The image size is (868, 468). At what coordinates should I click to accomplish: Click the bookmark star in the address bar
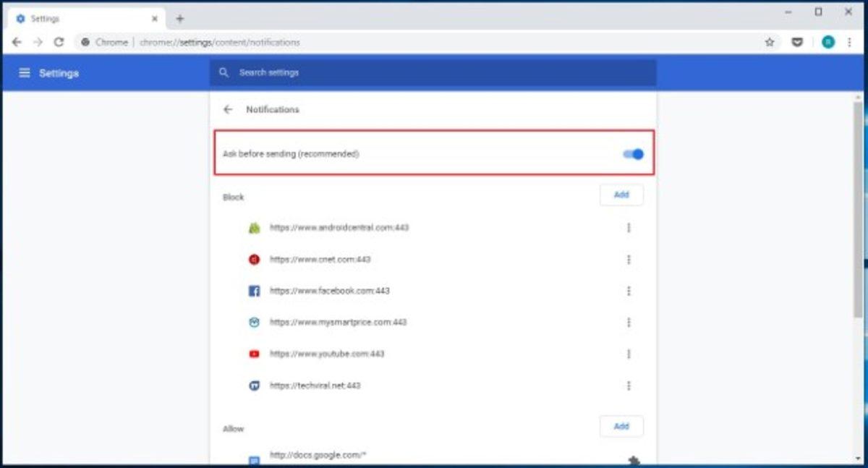point(769,43)
